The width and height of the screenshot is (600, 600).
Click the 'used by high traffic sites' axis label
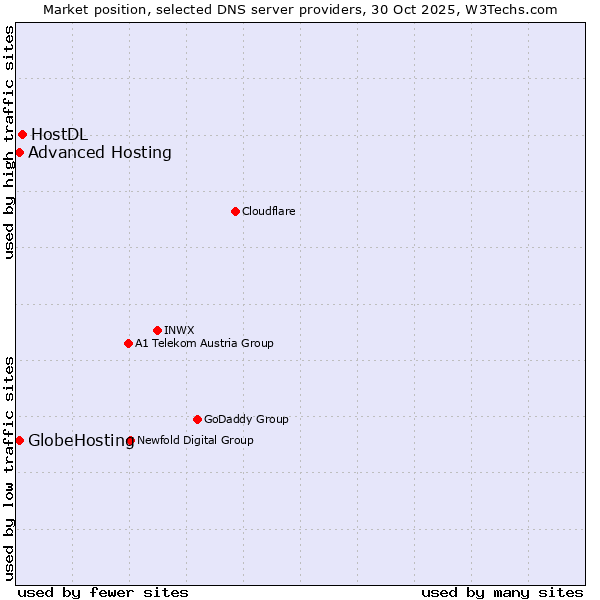pos(9,142)
